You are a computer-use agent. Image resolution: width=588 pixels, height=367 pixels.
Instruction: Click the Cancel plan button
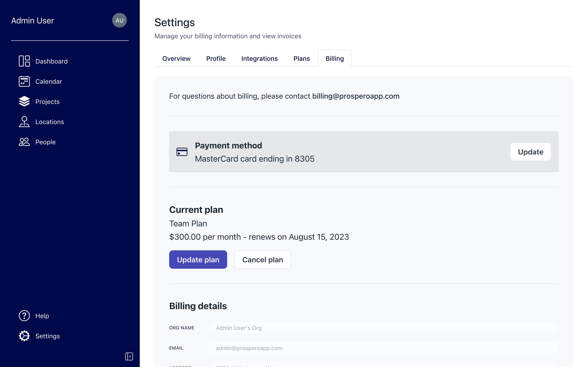point(262,259)
